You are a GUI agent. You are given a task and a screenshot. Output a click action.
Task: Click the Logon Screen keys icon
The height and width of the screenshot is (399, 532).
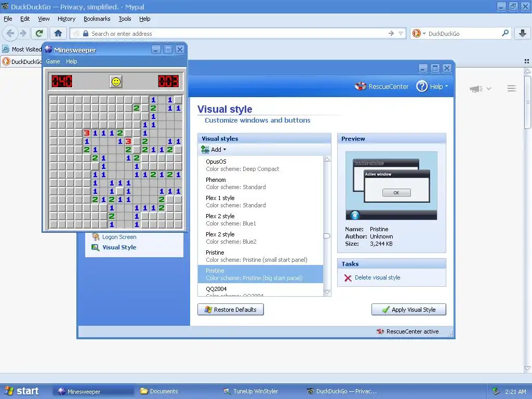click(96, 237)
